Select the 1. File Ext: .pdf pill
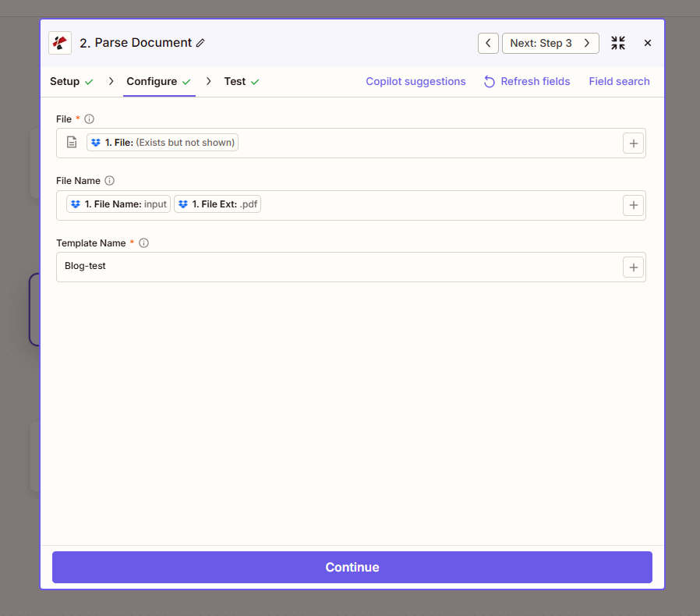The image size is (700, 616). 217,204
